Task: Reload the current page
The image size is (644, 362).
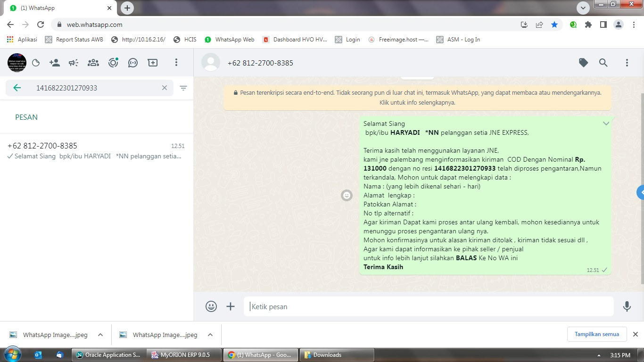Action: tap(41, 25)
